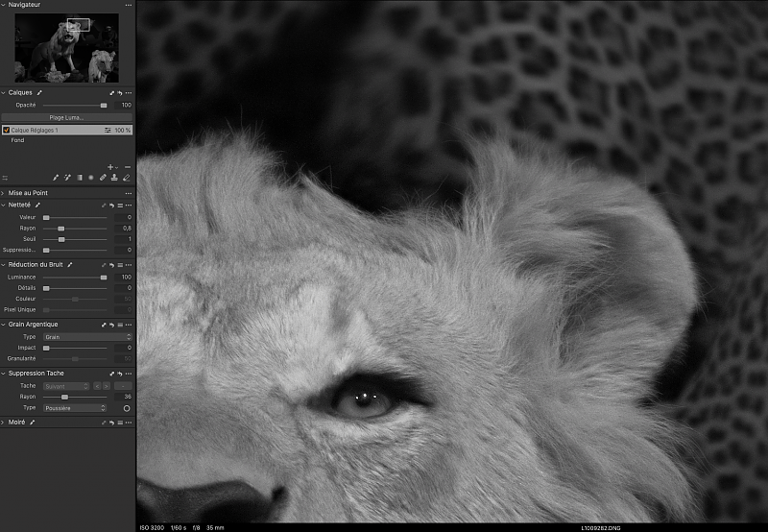Image resolution: width=768 pixels, height=532 pixels.
Task: Choose the radial gradient mask tool
Action: tap(91, 178)
